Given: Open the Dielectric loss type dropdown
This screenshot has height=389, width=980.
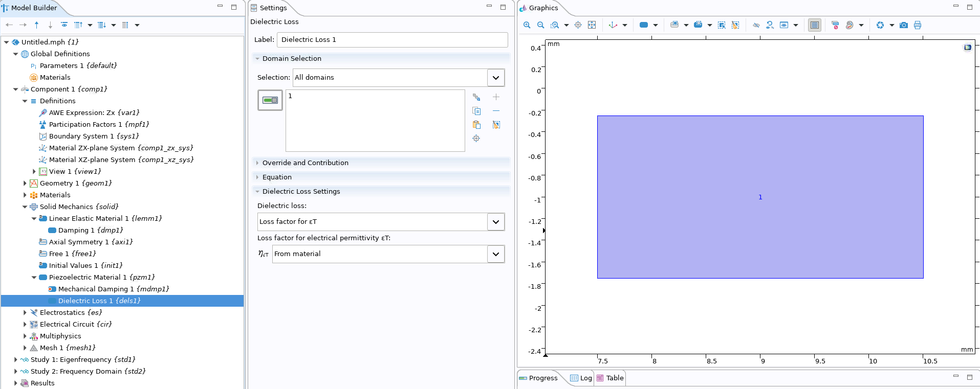Looking at the screenshot, I should click(495, 222).
